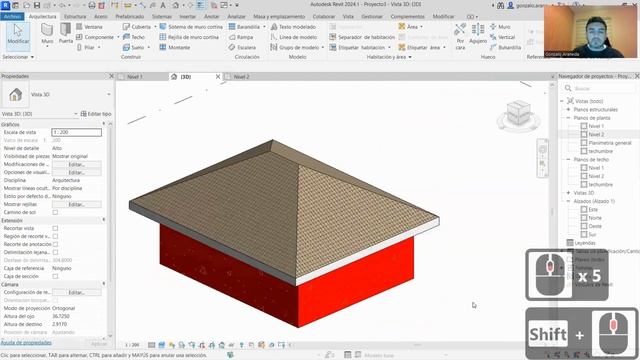Open the Anotar ribbon tab
The image size is (640, 360).
(x=211, y=16)
